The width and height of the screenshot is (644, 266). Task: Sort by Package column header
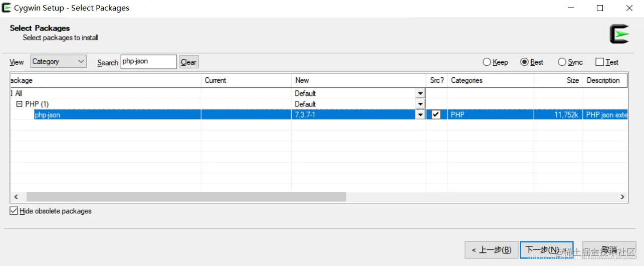pyautogui.click(x=105, y=80)
